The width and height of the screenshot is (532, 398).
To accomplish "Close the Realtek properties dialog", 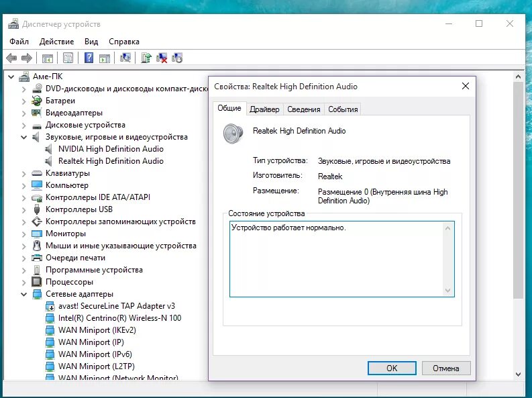I will pos(466,86).
